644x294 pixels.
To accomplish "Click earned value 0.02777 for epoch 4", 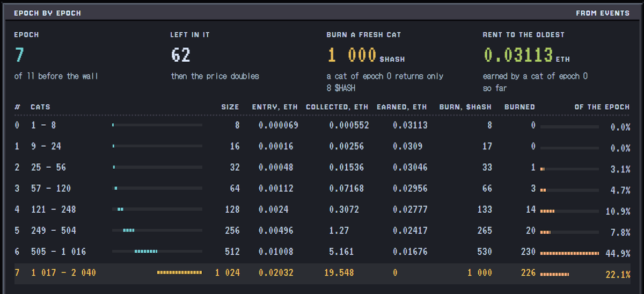I will 410,210.
